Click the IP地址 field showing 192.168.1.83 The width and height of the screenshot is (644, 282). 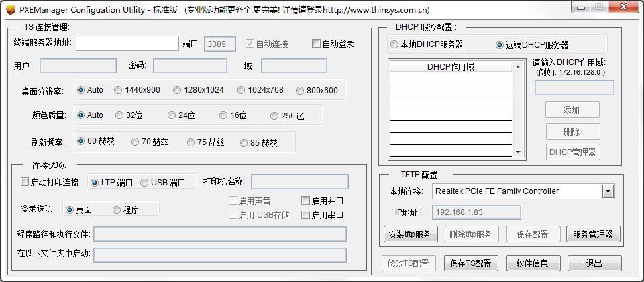point(476,212)
